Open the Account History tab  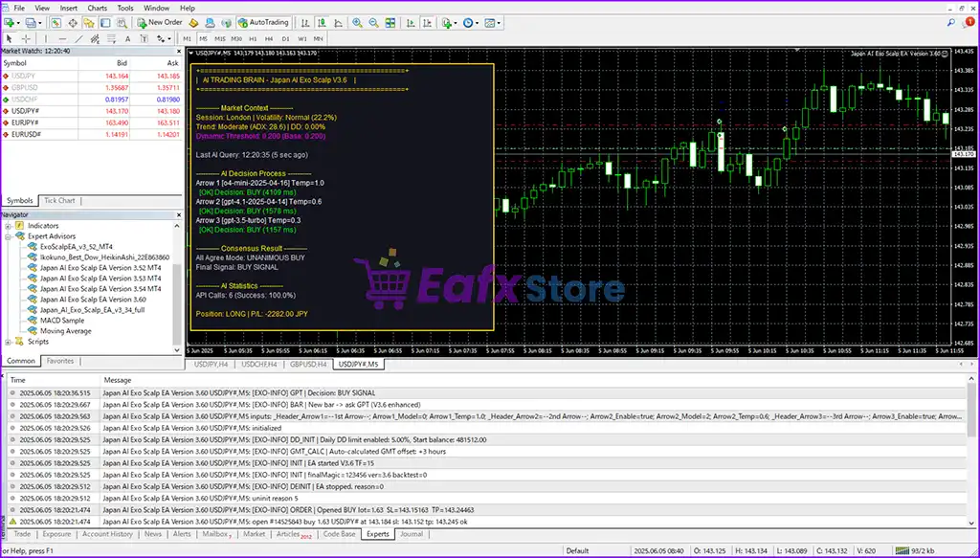[107, 534]
